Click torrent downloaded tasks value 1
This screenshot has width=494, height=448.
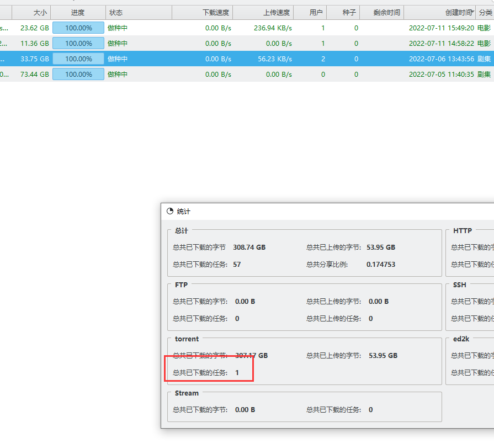pos(237,373)
